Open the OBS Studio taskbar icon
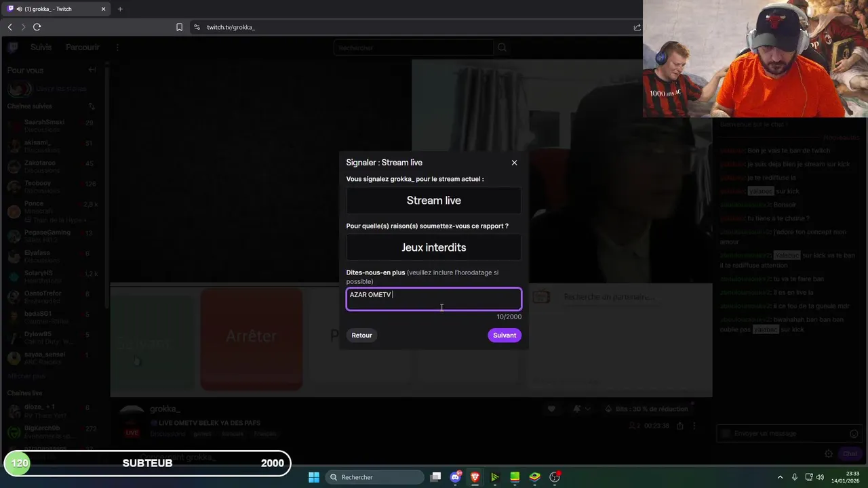The width and height of the screenshot is (868, 488). [555, 477]
